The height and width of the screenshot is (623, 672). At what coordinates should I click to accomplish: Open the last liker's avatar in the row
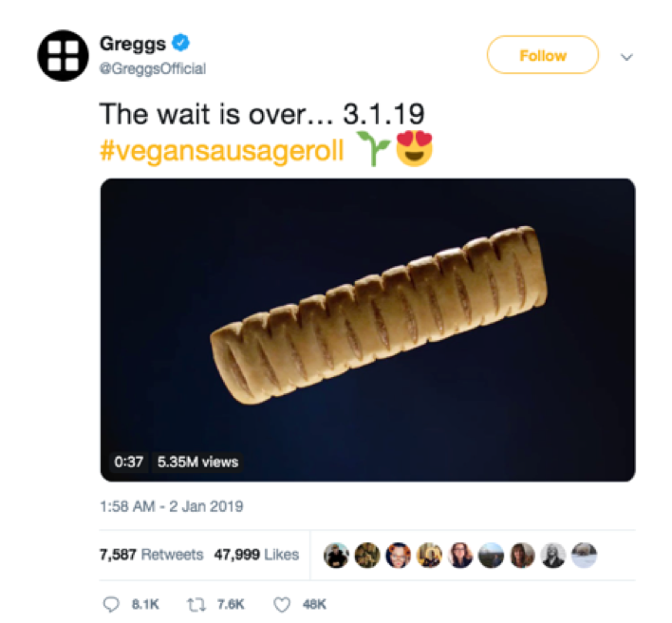click(x=584, y=556)
